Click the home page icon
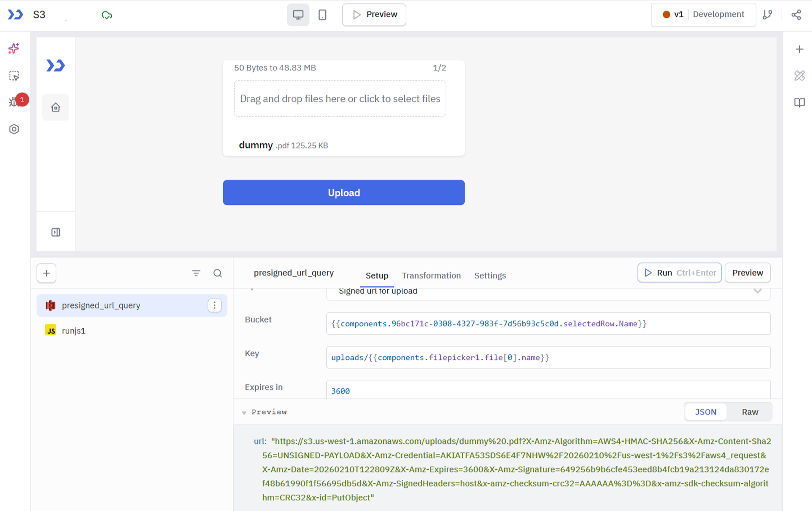The width and height of the screenshot is (812, 511). pyautogui.click(x=56, y=107)
